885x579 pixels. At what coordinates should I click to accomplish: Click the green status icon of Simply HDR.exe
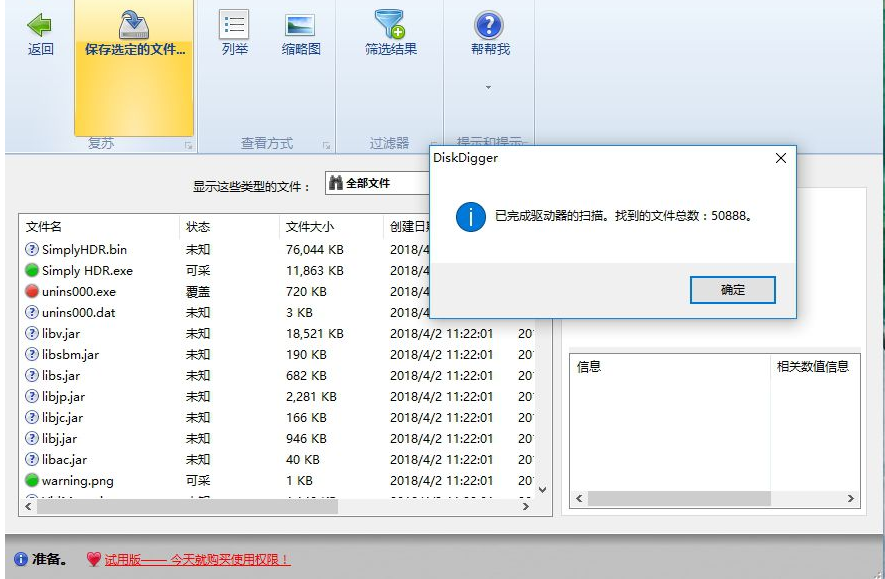coord(32,270)
